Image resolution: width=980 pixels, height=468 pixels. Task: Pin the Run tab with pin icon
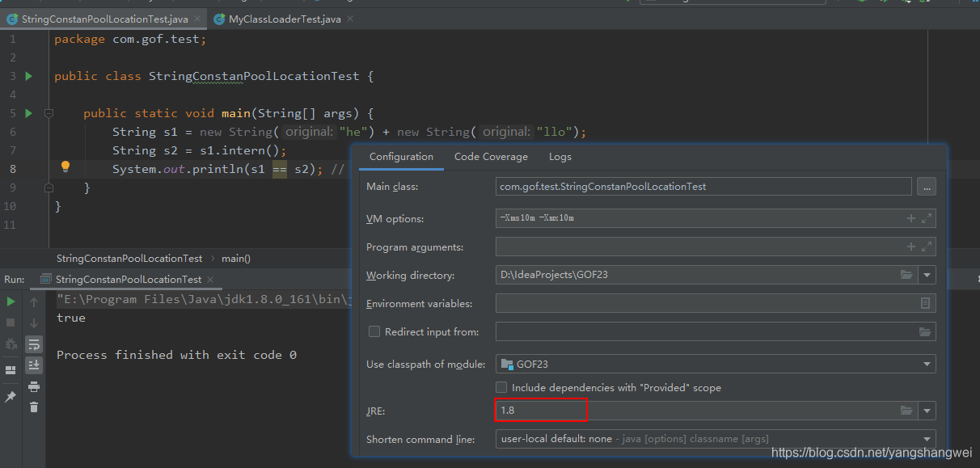(11, 397)
